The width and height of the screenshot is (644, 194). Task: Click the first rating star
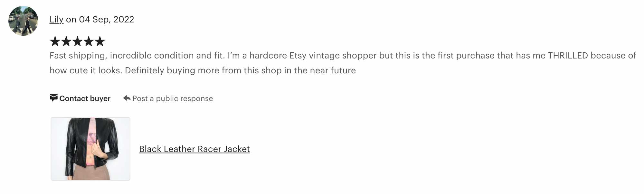coord(55,41)
